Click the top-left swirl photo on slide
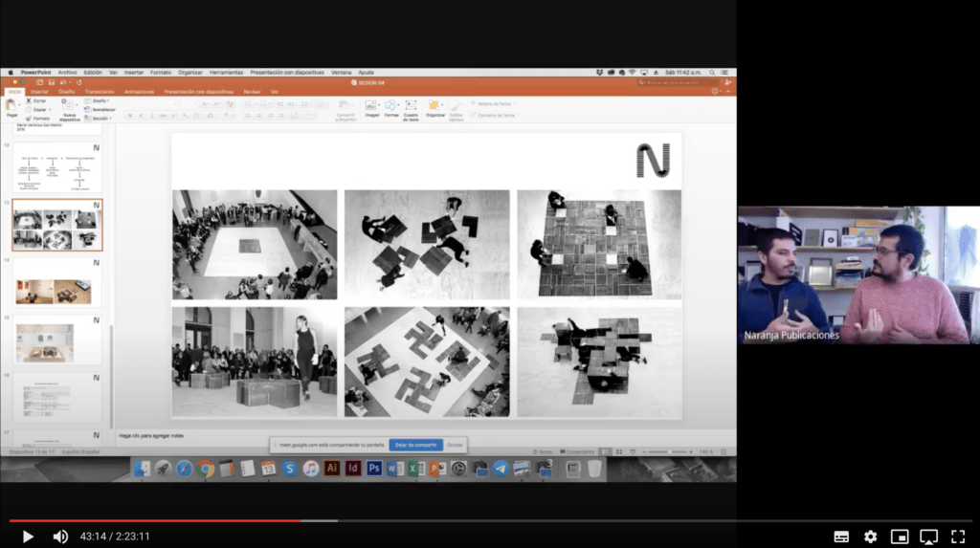 255,244
